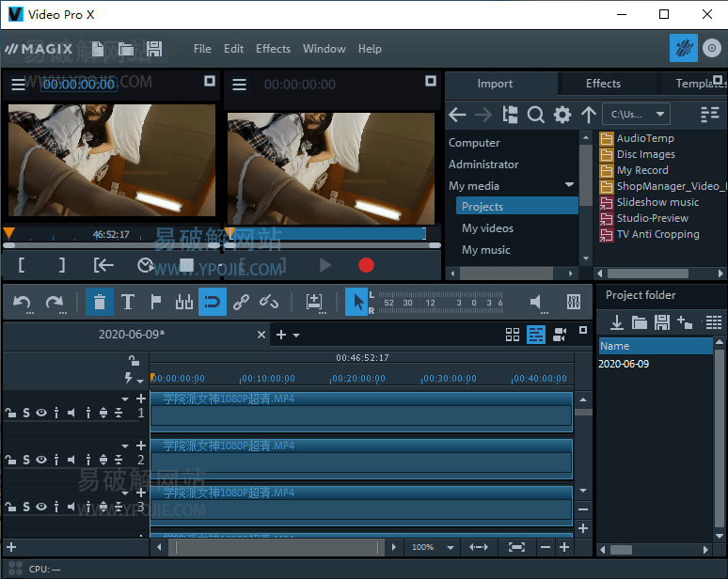The width and height of the screenshot is (728, 579).
Task: Close the 2020-06-09 project tab
Action: point(261,335)
